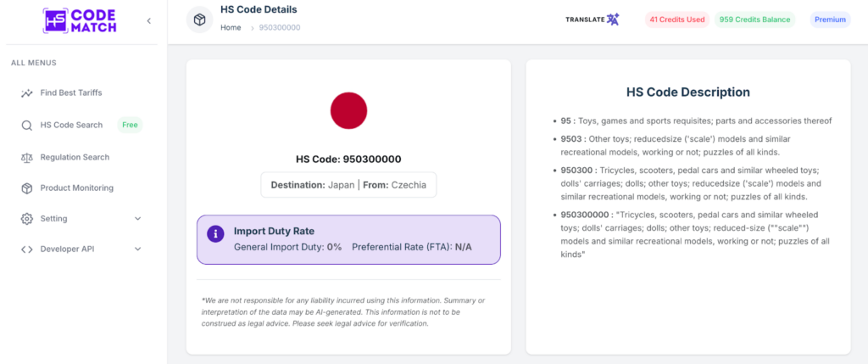
Task: Click the Premium plan badge
Action: point(830,20)
